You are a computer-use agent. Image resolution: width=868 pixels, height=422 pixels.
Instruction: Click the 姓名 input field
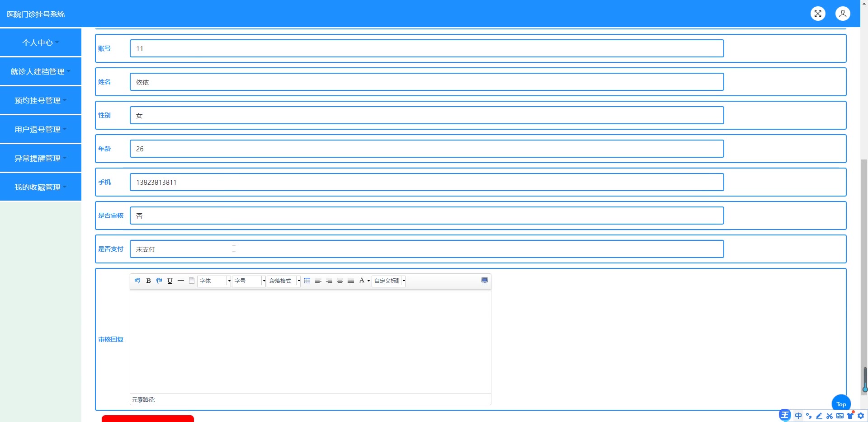(x=427, y=82)
